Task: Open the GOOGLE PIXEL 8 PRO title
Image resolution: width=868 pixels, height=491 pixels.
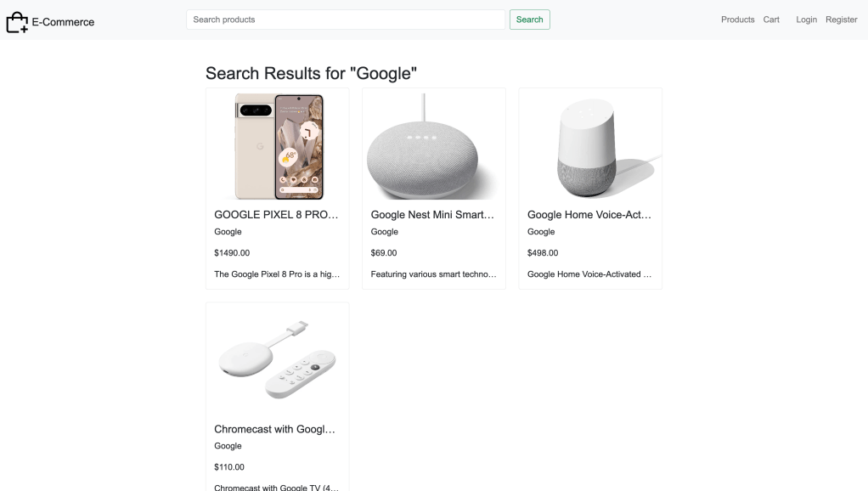Action: click(276, 215)
